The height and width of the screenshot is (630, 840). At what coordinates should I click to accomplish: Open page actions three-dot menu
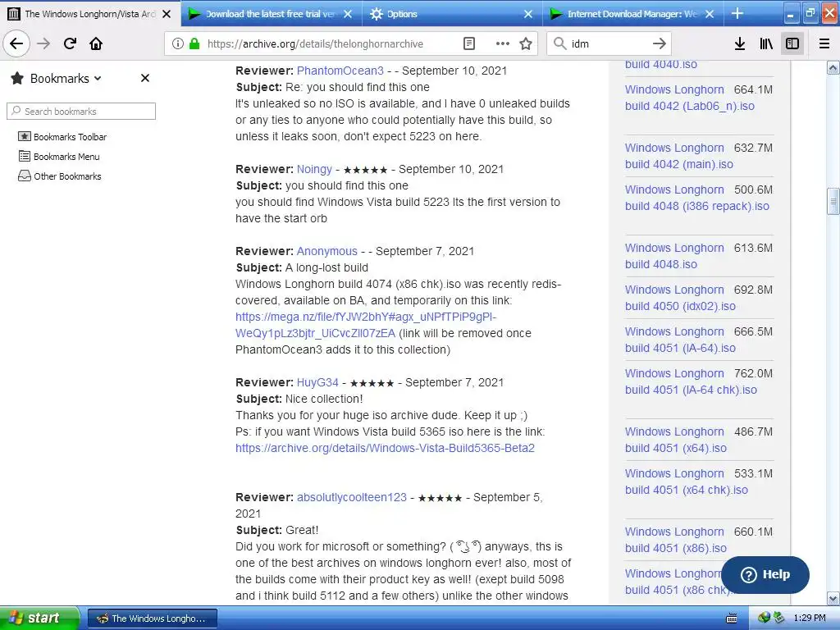pos(503,43)
